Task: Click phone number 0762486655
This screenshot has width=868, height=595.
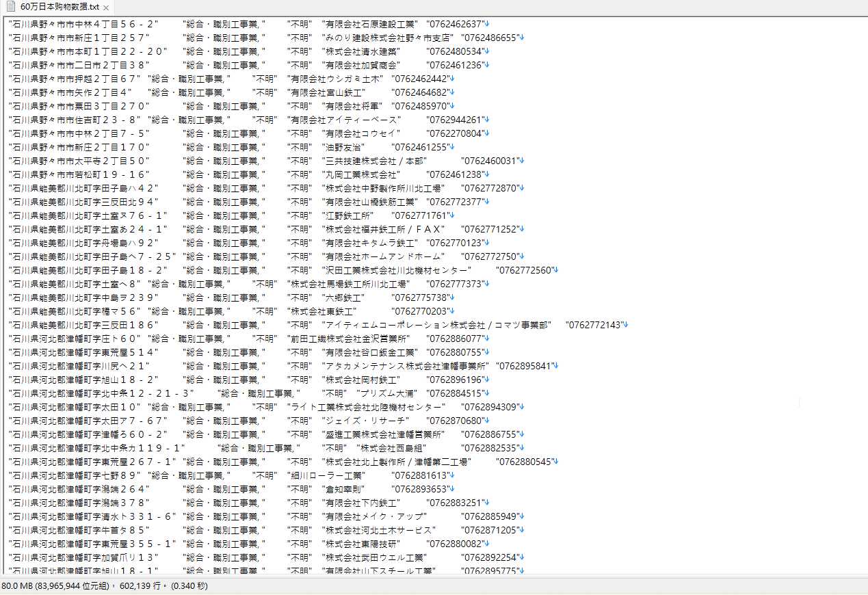Action: tap(489, 38)
